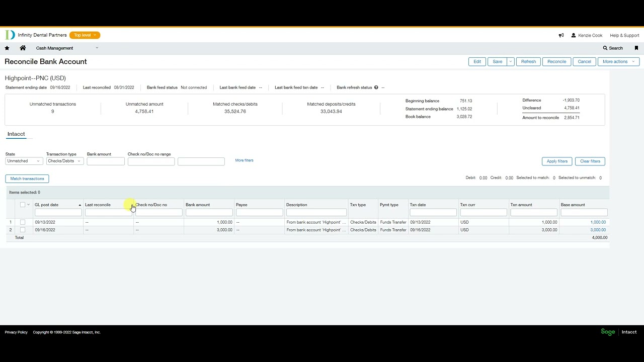The height and width of the screenshot is (362, 644).
Task: Click Txn curr column filter box
Action: 484,213
